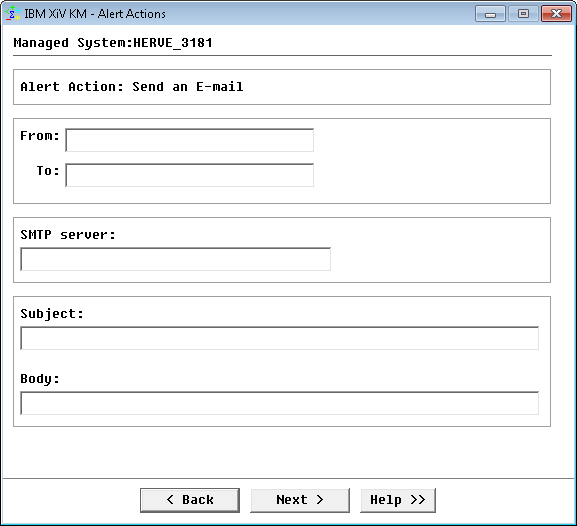Viewport: 577px width, 526px height.
Task: Click the Body text field
Action: pyautogui.click(x=280, y=403)
